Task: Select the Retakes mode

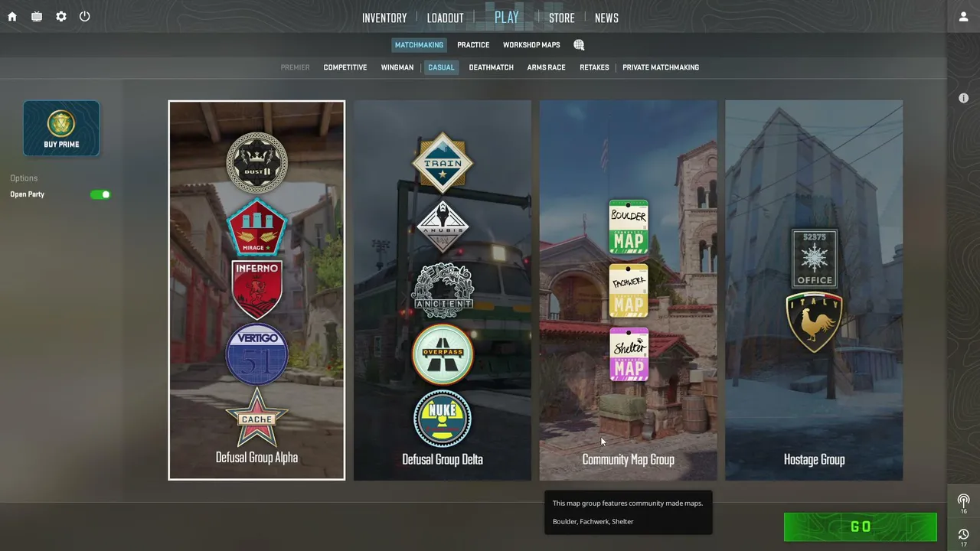Action: click(594, 67)
